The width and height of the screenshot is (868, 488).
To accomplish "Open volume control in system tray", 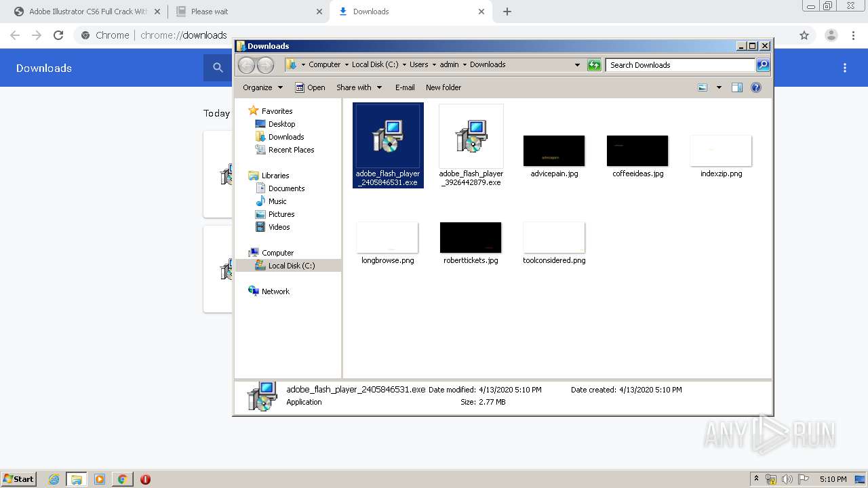I will (787, 479).
